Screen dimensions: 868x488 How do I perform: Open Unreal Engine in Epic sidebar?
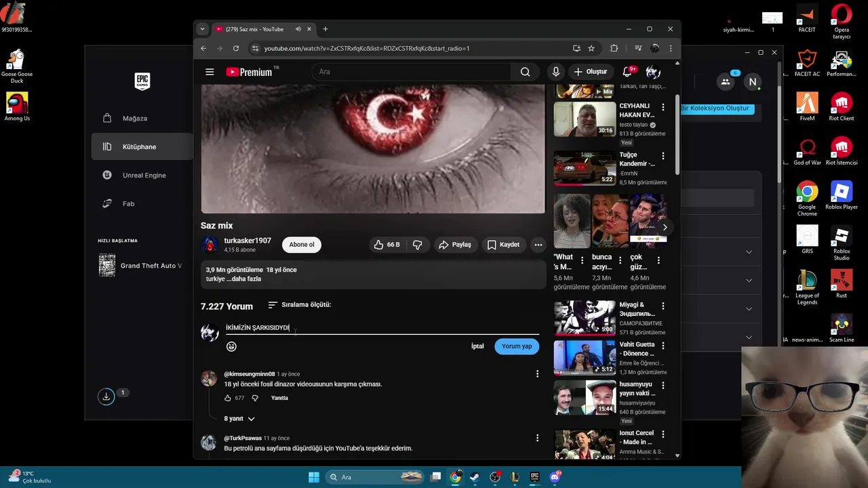tap(142, 175)
